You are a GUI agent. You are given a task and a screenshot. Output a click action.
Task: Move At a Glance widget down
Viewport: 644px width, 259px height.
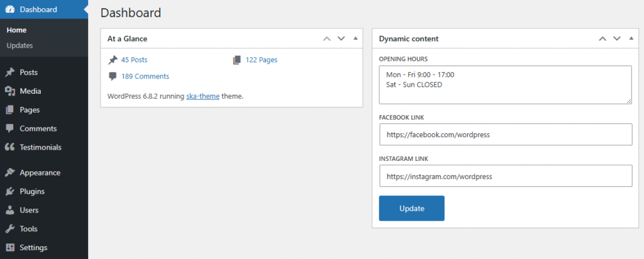point(341,38)
